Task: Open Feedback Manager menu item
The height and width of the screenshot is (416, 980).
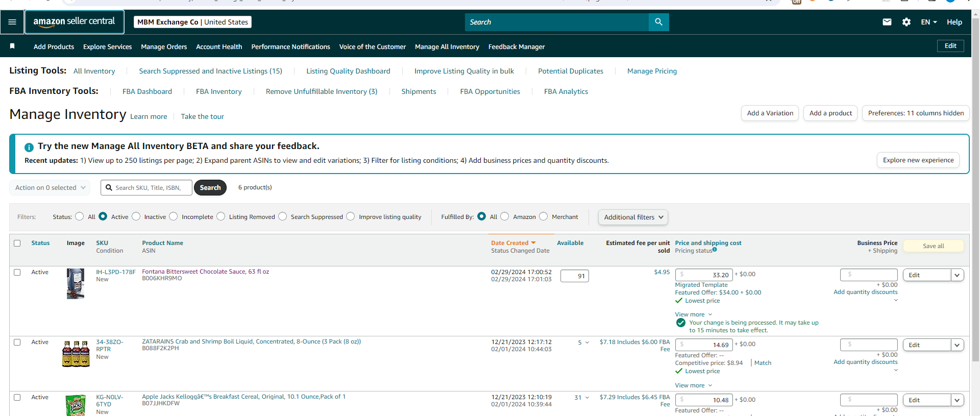Action: coord(517,47)
